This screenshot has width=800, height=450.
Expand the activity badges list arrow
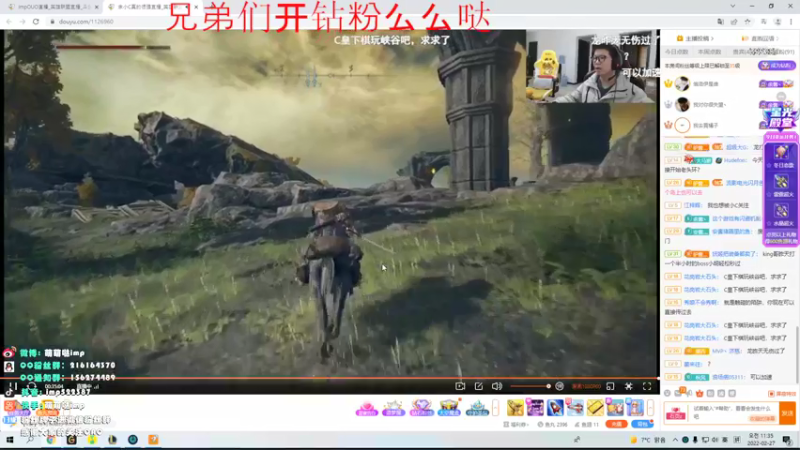click(495, 408)
